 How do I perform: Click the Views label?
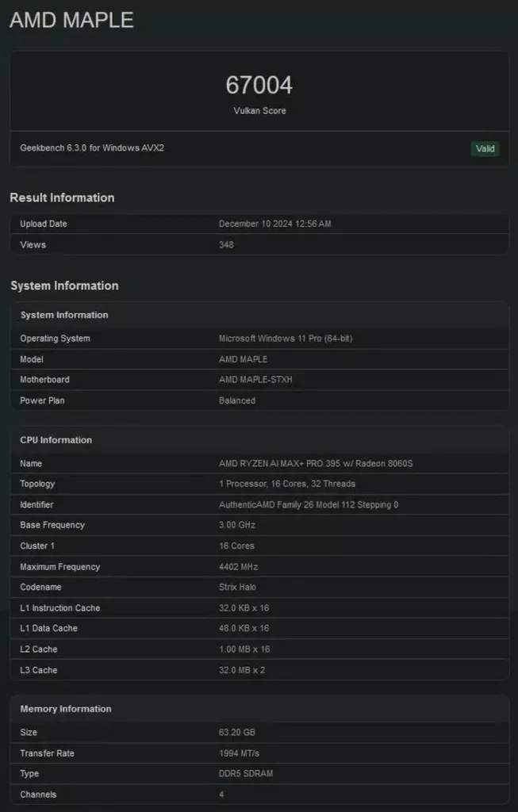[33, 244]
